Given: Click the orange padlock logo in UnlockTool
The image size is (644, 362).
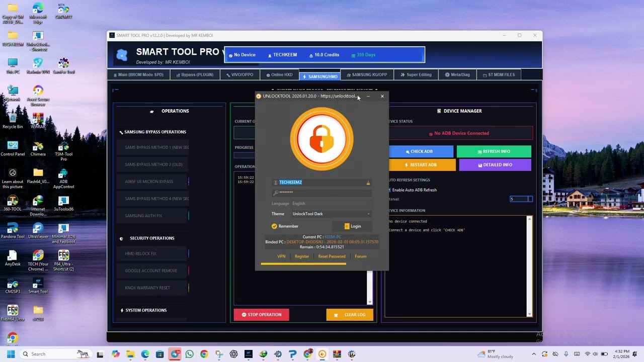Looking at the screenshot, I should (x=322, y=139).
